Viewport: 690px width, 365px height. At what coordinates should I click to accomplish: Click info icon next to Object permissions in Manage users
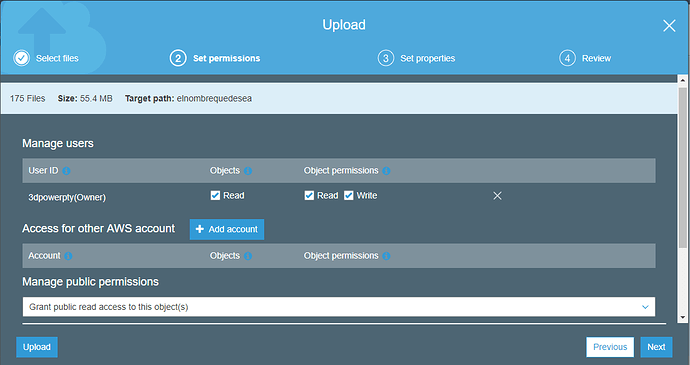tap(386, 171)
